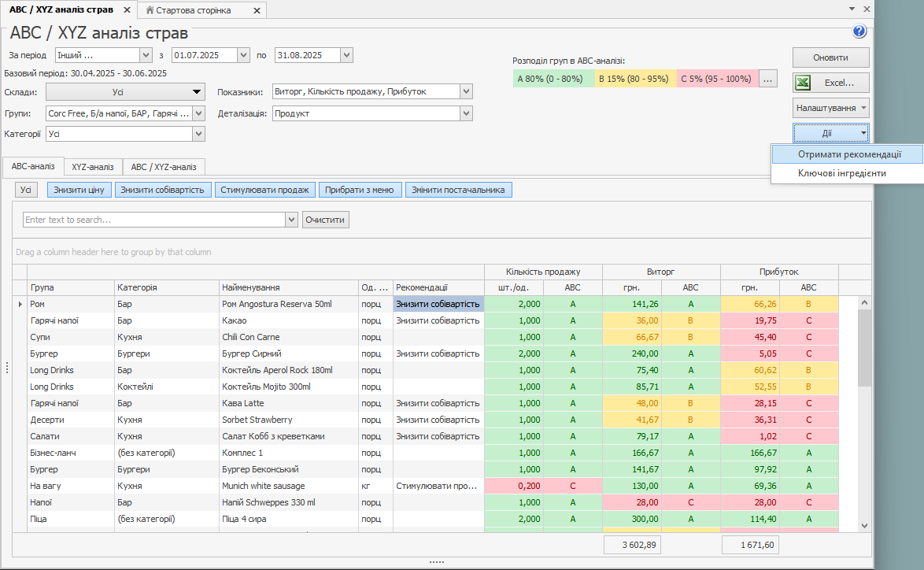The width and height of the screenshot is (924, 570).
Task: Expand the Налаштування dropdown button
Action: (830, 108)
